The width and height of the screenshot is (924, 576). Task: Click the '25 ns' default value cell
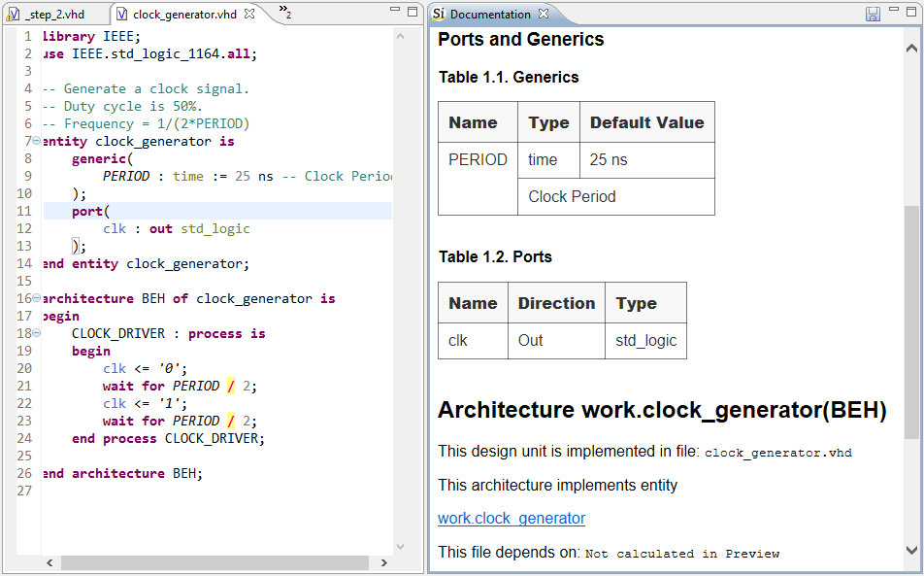(x=647, y=159)
